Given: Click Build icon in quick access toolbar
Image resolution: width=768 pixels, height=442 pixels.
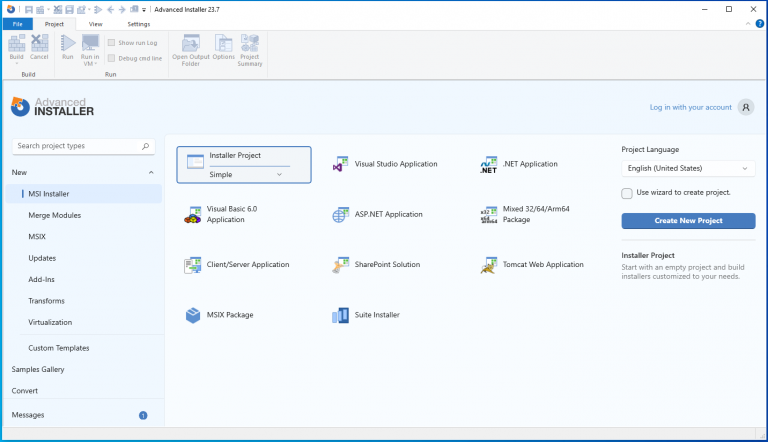Looking at the screenshot, I should tap(40, 9).
